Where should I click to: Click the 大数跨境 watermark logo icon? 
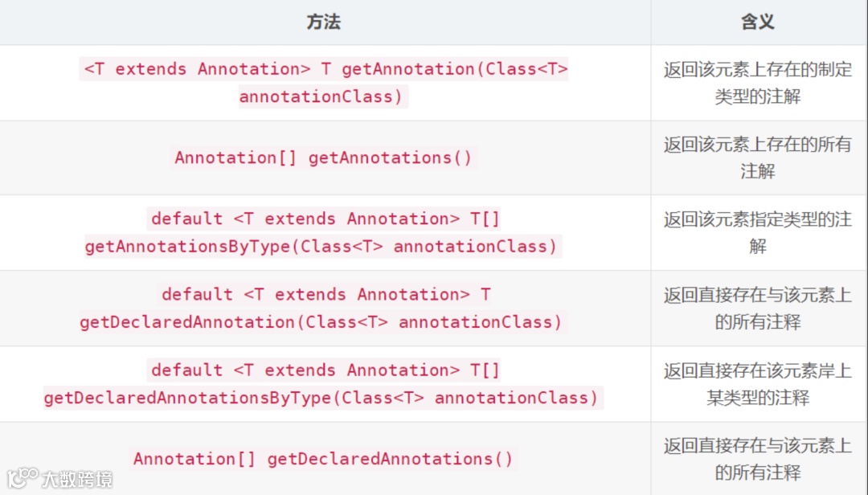pos(23,478)
